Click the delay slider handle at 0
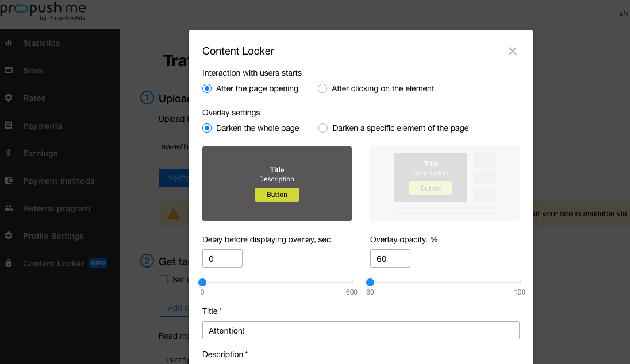Image resolution: width=630 pixels, height=364 pixels. [202, 282]
